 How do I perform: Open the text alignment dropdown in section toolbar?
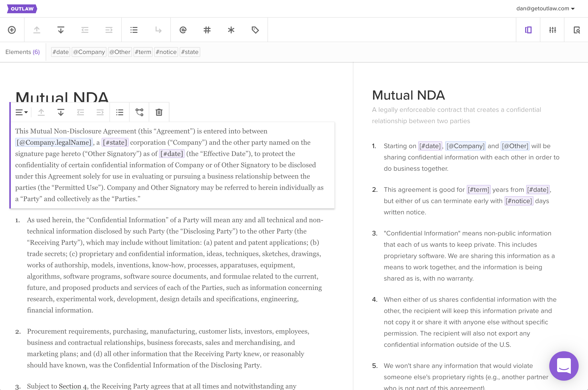[x=21, y=112]
